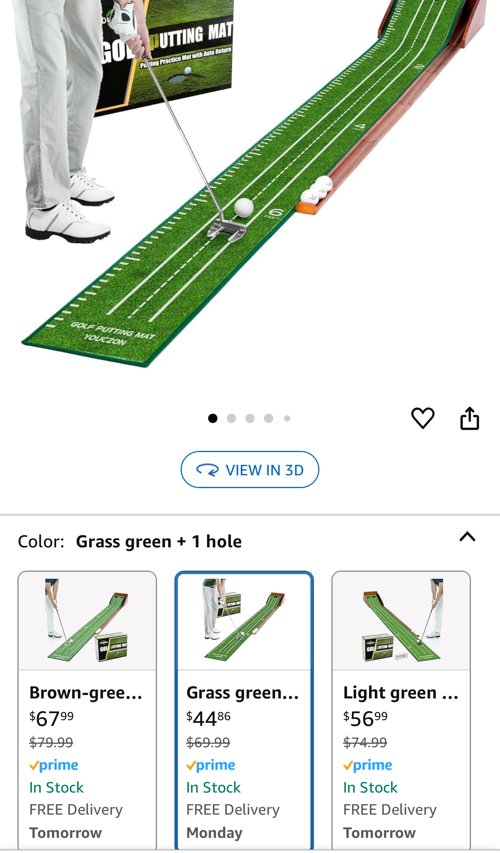Select the Grass green color card
Viewport: 500px width, 853px height.
(x=244, y=709)
